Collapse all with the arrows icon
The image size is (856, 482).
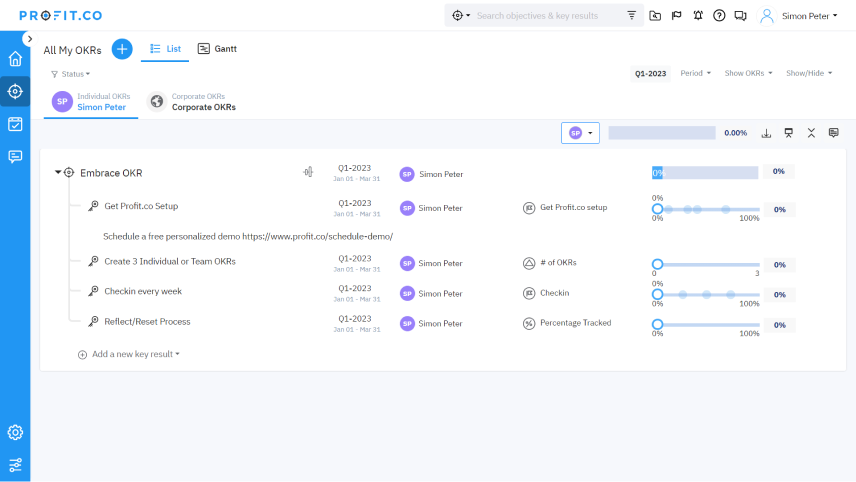[x=811, y=133]
